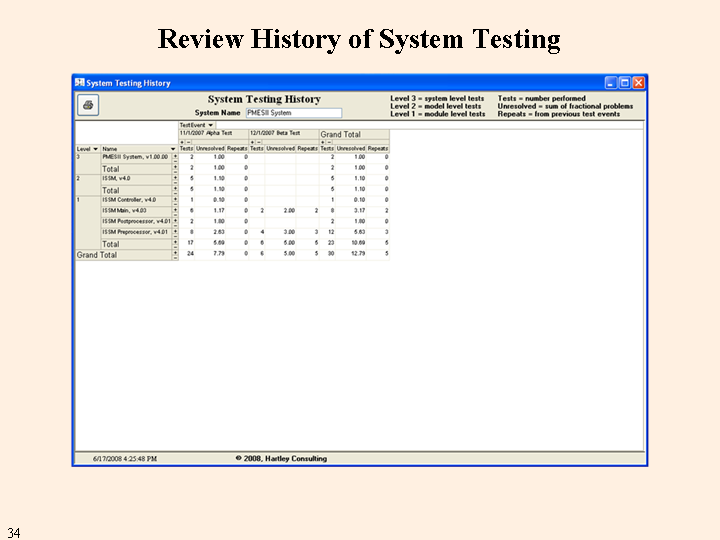Select the ISSM Preprocessor, v4.01 row label
720x540 pixels.
click(136, 232)
